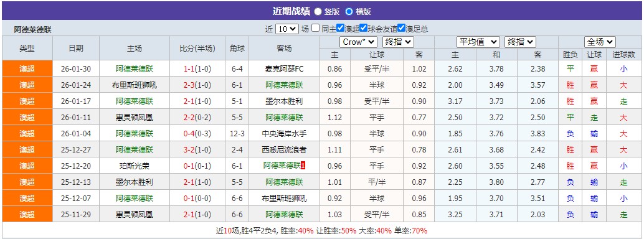Click the 平/半 handicap cell

[x=377, y=182]
